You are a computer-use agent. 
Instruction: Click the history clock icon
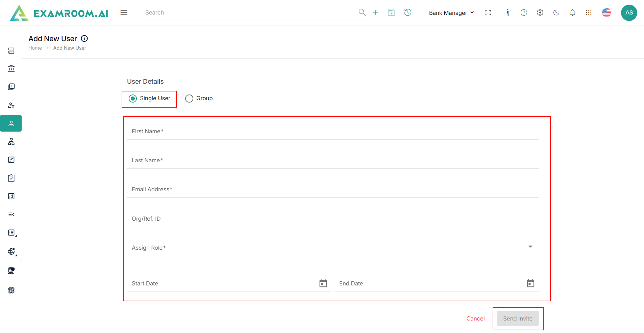(408, 12)
